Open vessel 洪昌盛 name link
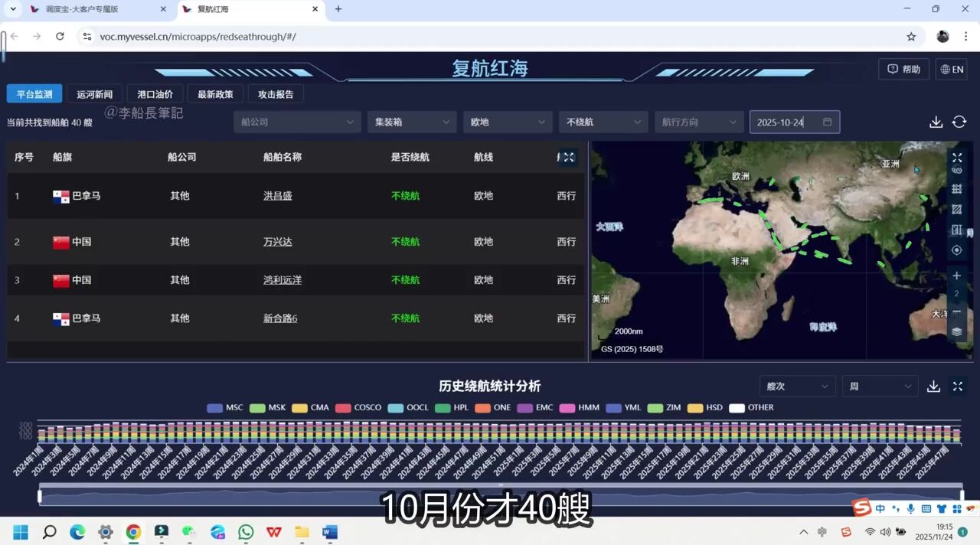980x545 pixels. (x=277, y=196)
